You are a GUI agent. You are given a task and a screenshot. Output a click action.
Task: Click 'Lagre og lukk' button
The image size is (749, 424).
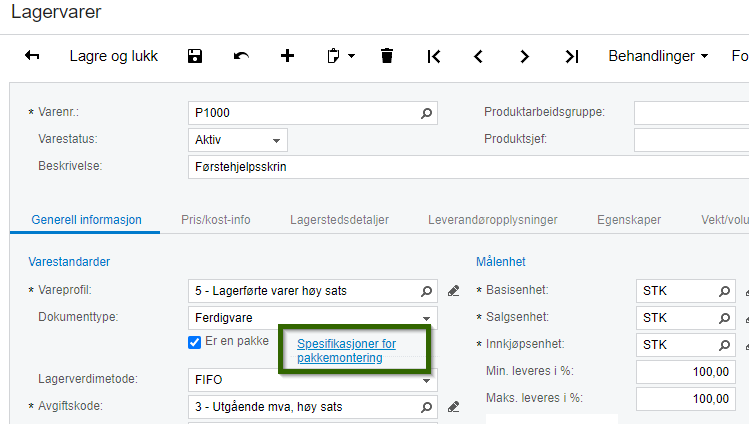[114, 56]
